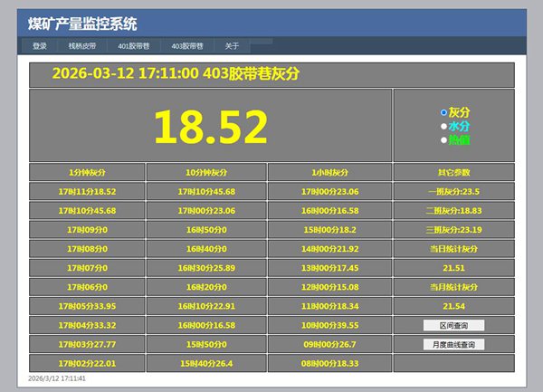Select the 灰分 radio button

[443, 112]
